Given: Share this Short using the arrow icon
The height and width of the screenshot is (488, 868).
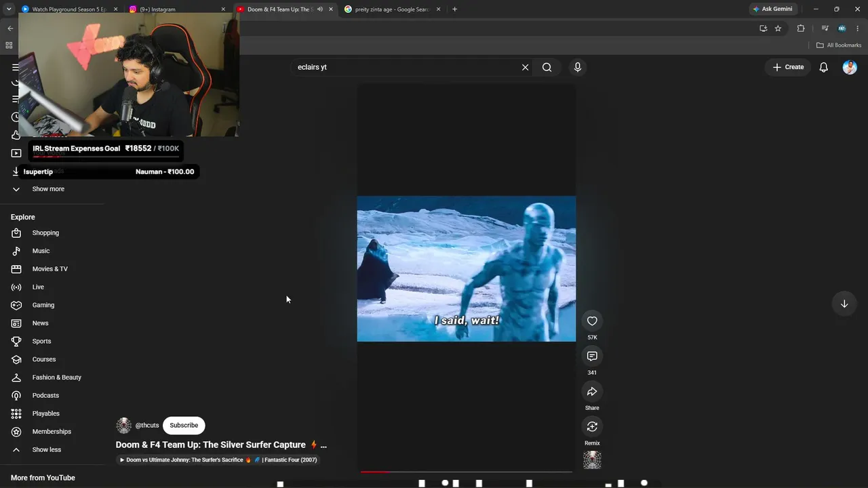Looking at the screenshot, I should coord(592,392).
